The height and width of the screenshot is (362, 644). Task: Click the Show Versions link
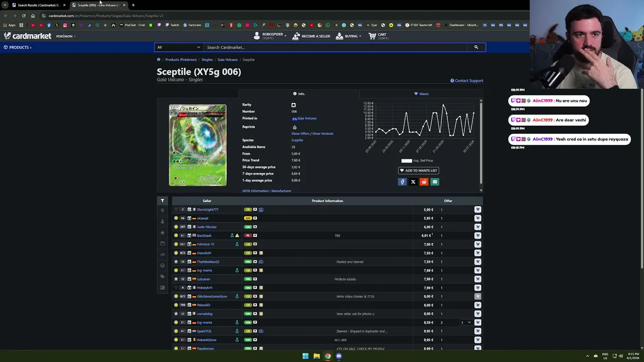323,134
